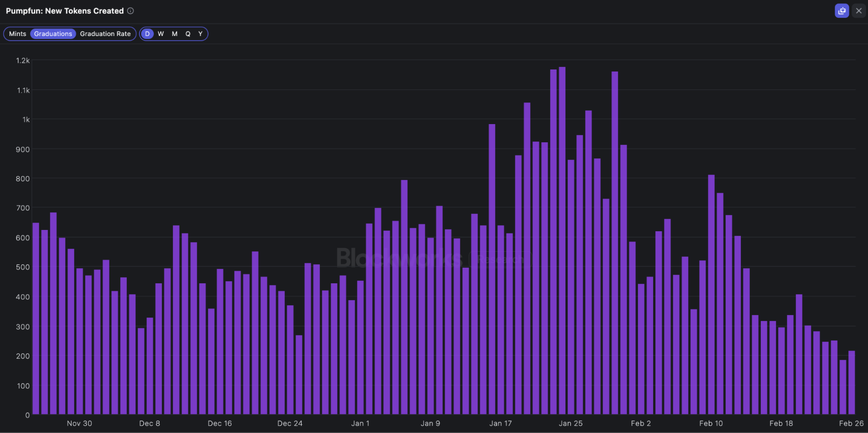Click the 'Dec 24' x-axis label
The image size is (868, 433).
pyautogui.click(x=290, y=423)
